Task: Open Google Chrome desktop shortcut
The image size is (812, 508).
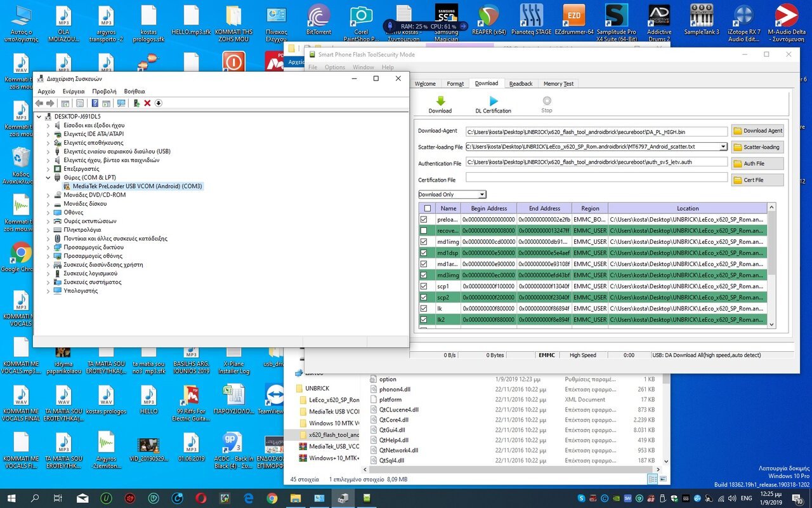Action: 20,257
